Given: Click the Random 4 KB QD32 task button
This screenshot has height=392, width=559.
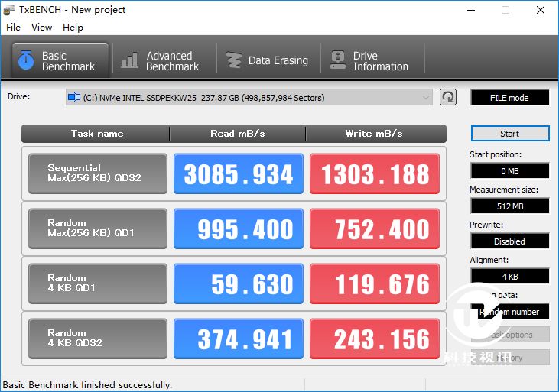Looking at the screenshot, I should (x=98, y=339).
